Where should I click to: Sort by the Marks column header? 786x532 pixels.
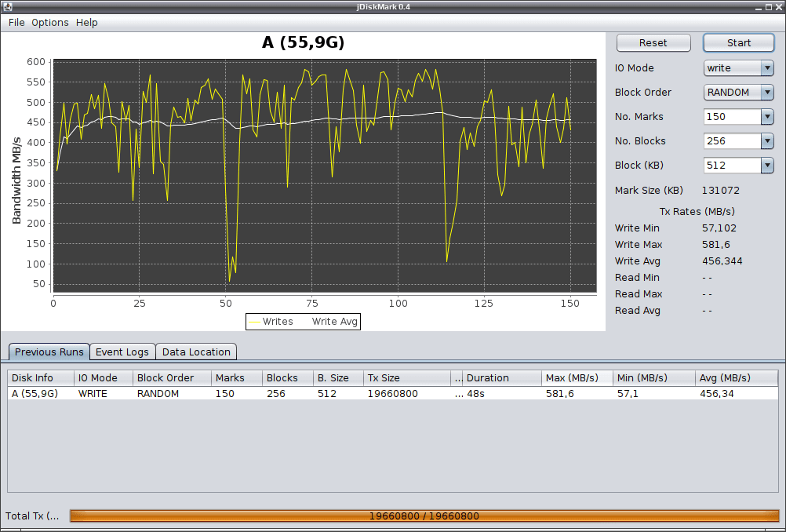pos(237,378)
